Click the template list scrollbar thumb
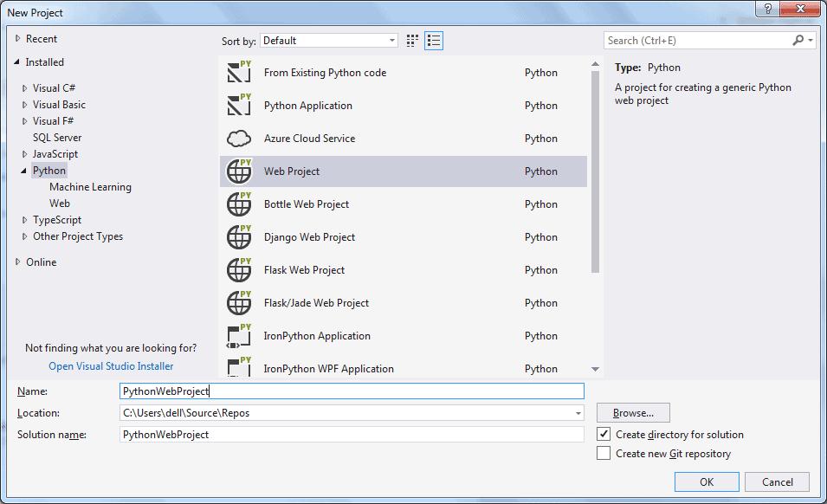The image size is (827, 504). click(596, 171)
